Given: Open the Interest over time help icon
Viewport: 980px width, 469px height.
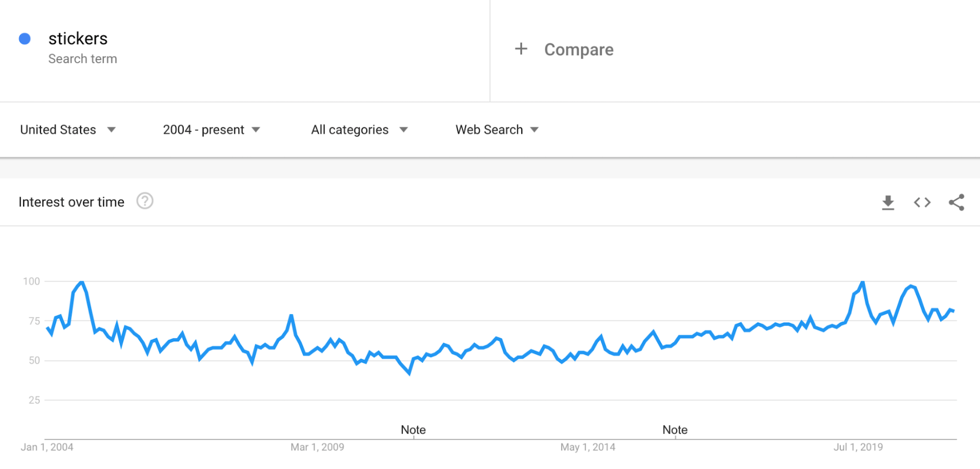Looking at the screenshot, I should click(x=145, y=201).
